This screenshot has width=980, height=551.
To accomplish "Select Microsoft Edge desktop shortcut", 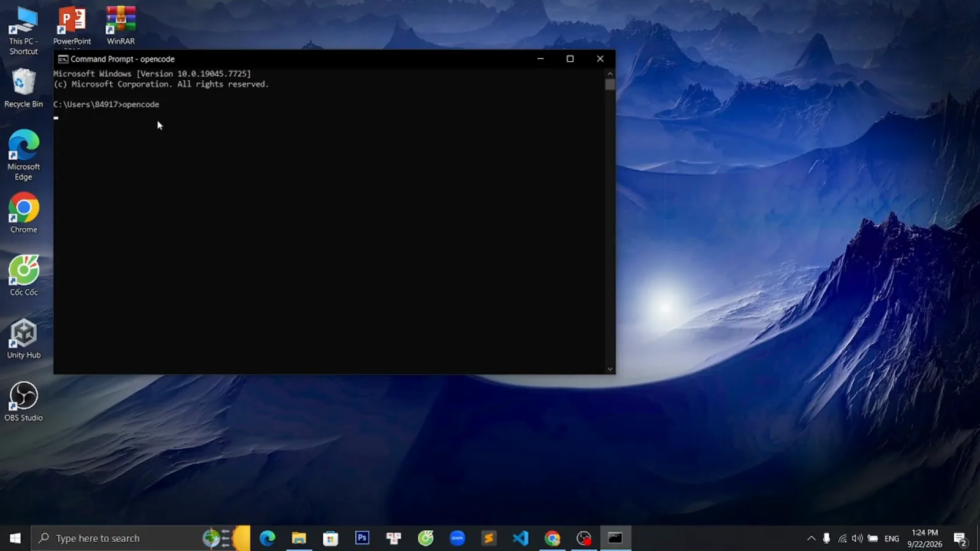I will (23, 155).
